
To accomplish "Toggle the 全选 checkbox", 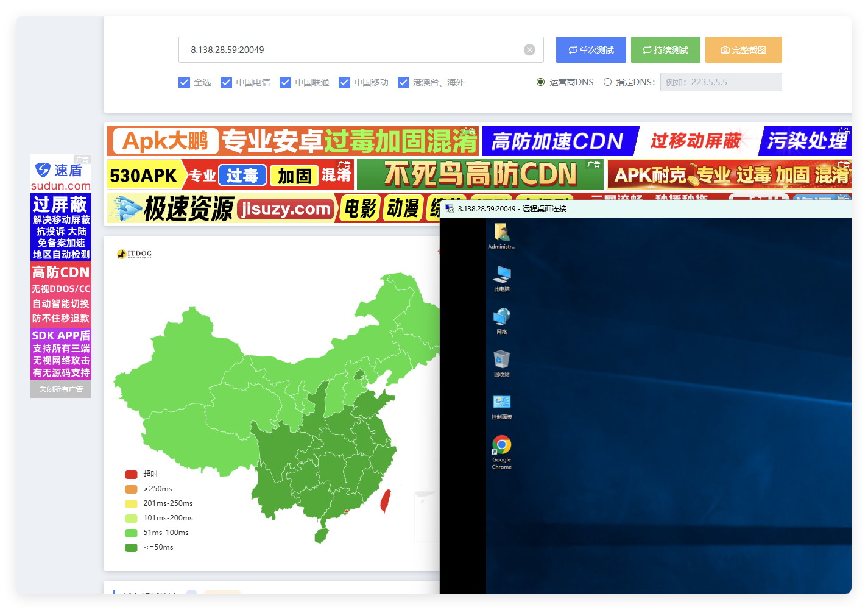I will pyautogui.click(x=185, y=82).
